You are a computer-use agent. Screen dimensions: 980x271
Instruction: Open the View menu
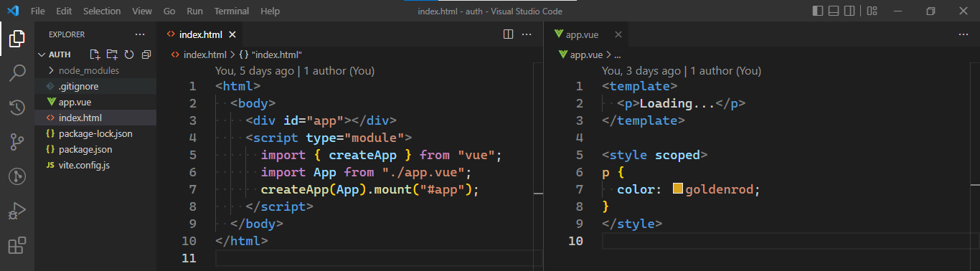(x=143, y=11)
